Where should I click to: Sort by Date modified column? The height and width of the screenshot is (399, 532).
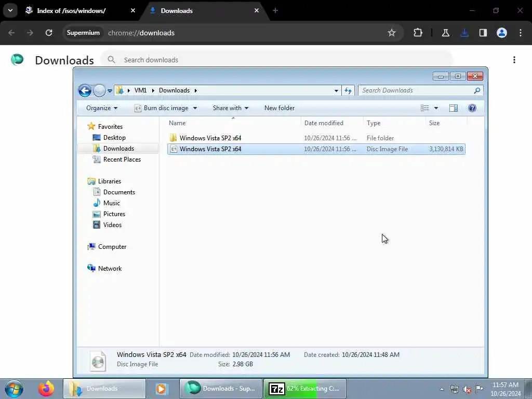[x=332, y=123]
